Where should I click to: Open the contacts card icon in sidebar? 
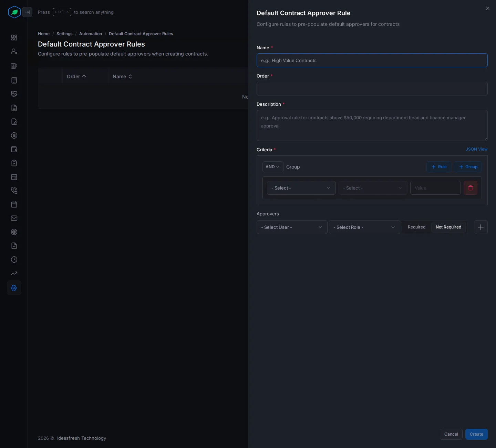[14, 66]
